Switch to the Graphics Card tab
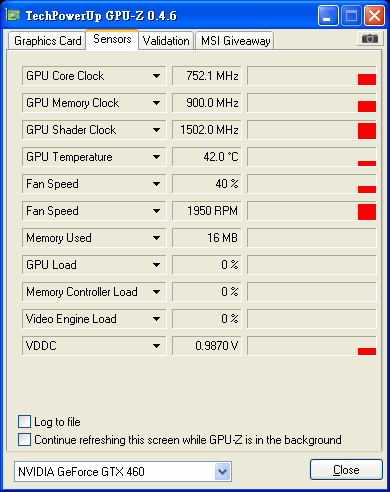The height and width of the screenshot is (492, 390). tap(47, 41)
